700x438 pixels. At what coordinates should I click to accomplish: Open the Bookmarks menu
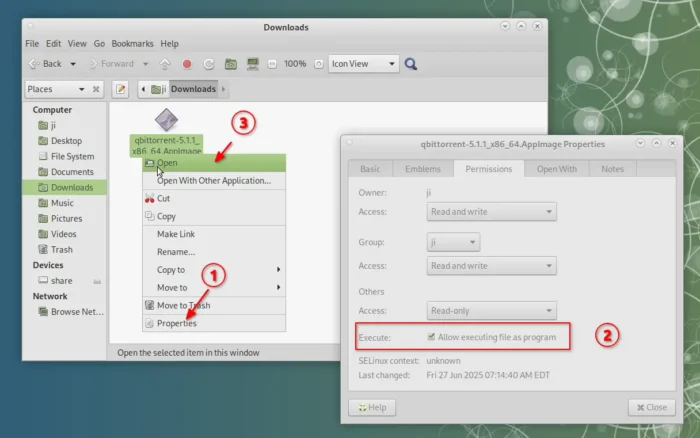[133, 43]
